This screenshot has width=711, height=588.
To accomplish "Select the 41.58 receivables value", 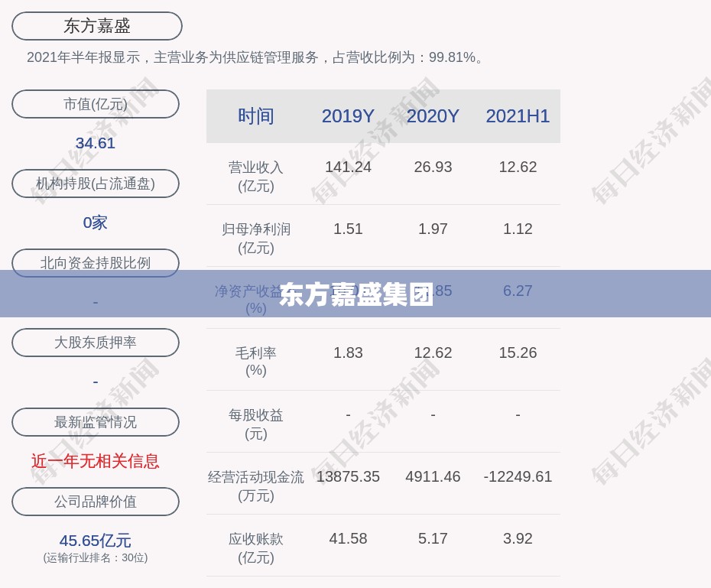I will point(348,538).
